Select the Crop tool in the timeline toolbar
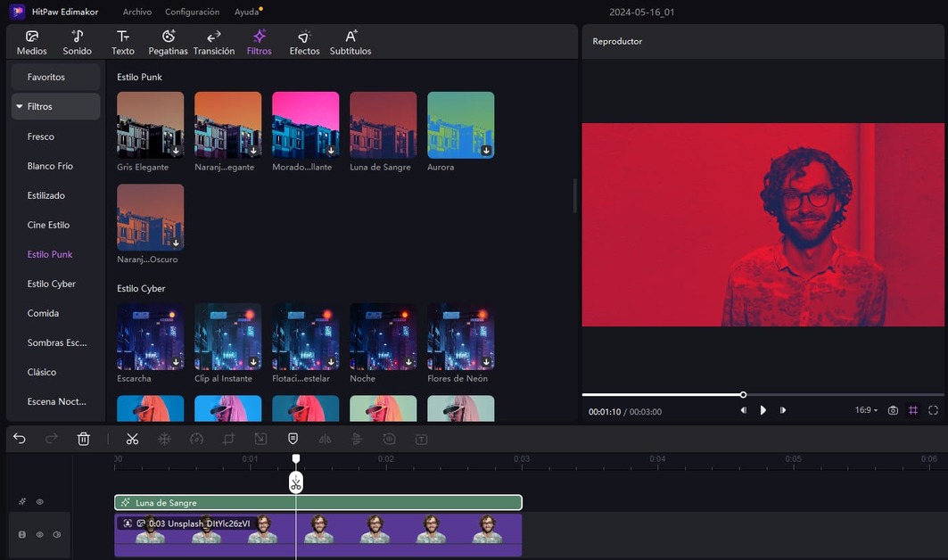This screenshot has width=948, height=560. click(x=229, y=439)
